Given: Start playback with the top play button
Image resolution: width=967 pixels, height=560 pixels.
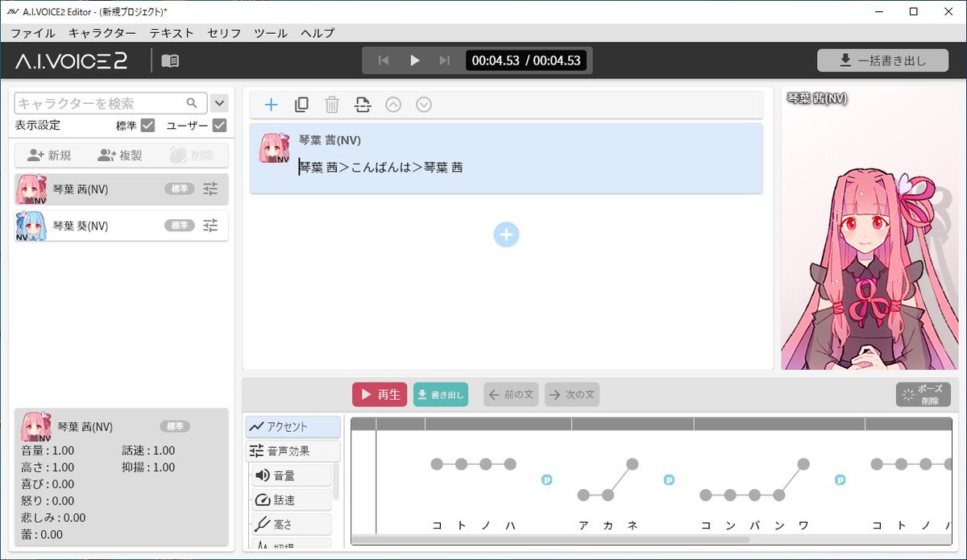Looking at the screenshot, I should click(415, 60).
